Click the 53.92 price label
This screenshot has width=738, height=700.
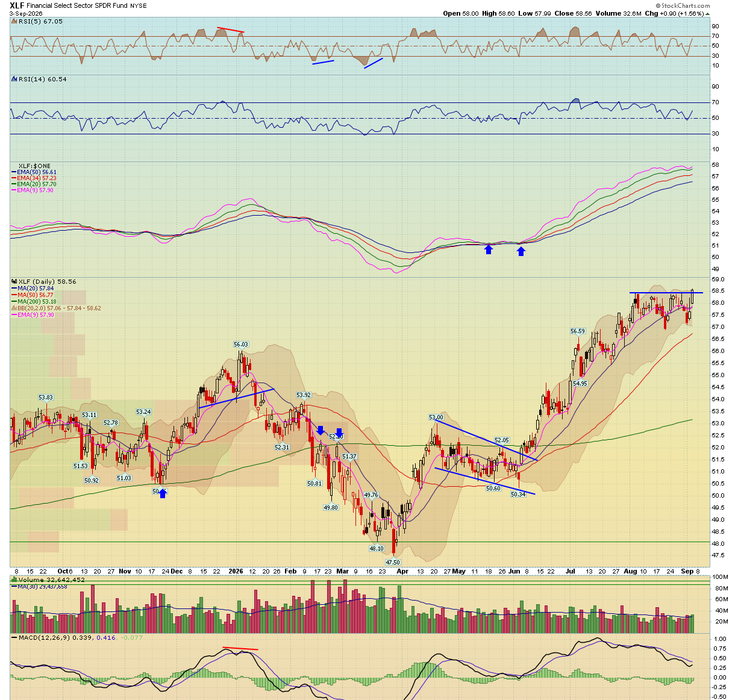tap(303, 396)
